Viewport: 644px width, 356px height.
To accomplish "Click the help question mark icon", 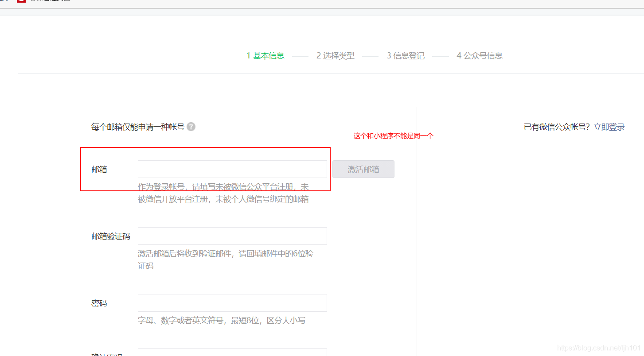I will (x=191, y=127).
